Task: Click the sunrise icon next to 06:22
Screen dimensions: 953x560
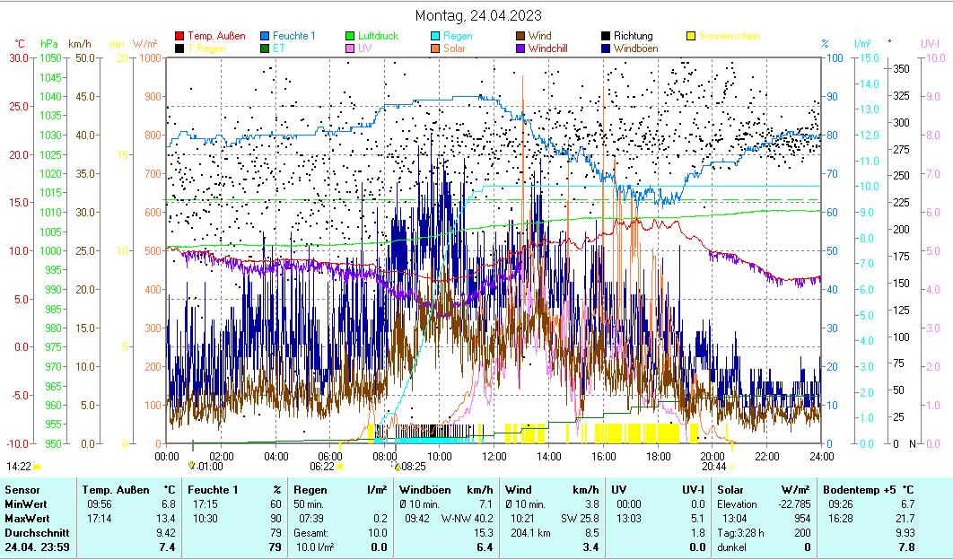Action: click(340, 467)
